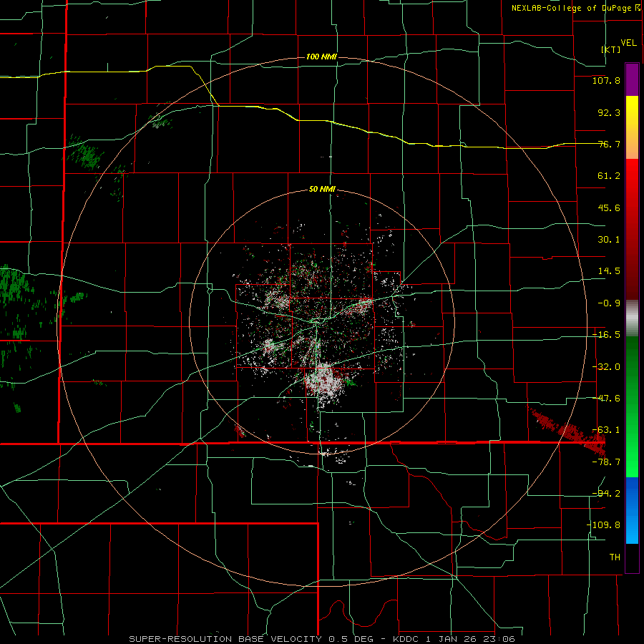
Task: Click the 107.8 velocity scale value
Action: point(606,80)
